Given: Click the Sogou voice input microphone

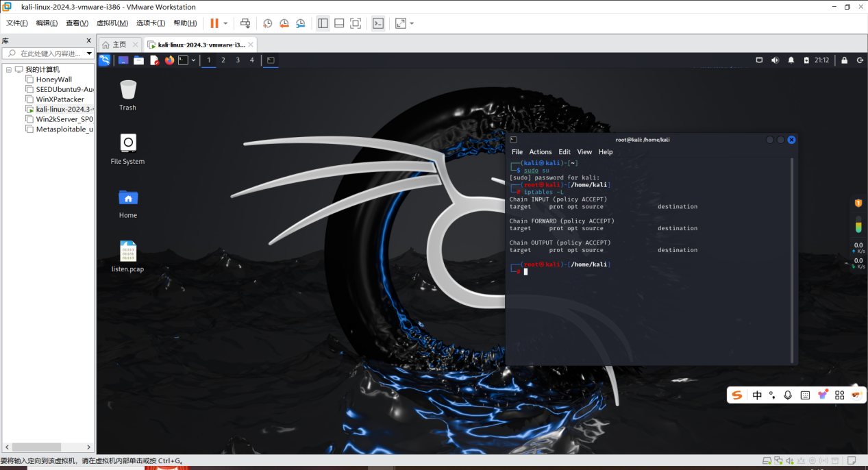Looking at the screenshot, I should pos(788,395).
